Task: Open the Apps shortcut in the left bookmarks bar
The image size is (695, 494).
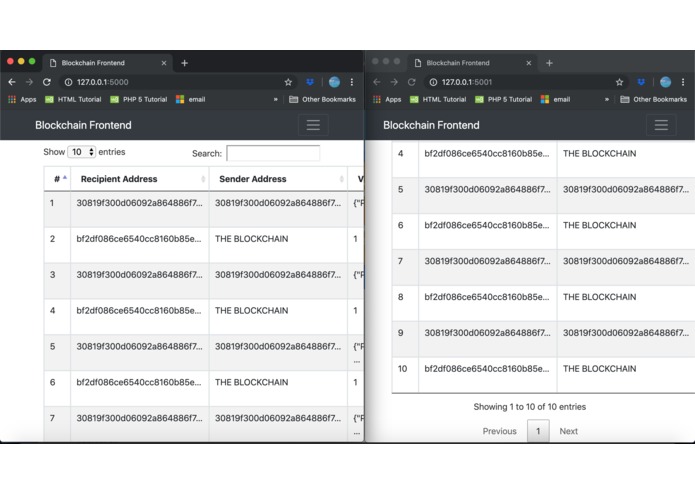Action: pyautogui.click(x=22, y=99)
